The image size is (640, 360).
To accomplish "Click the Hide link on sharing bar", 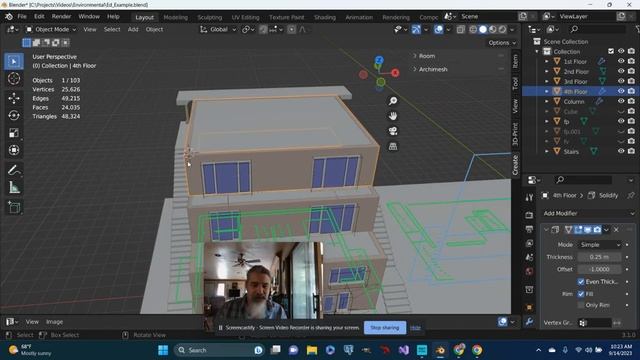I will pos(416,328).
